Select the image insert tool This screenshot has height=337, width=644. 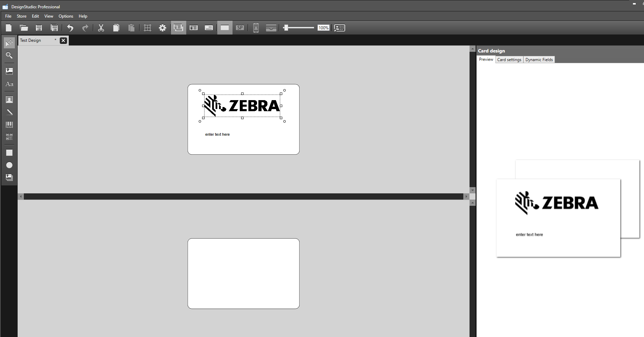(x=9, y=71)
